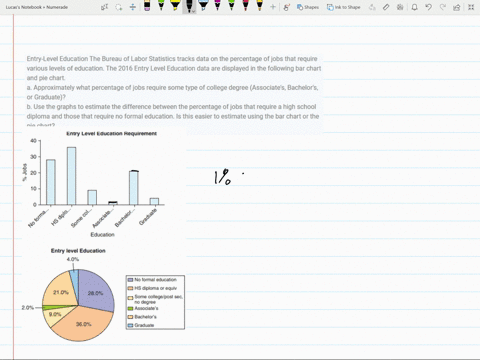Select the yellow pencil
This screenshot has width=480, height=360.
pyautogui.click(x=259, y=6)
